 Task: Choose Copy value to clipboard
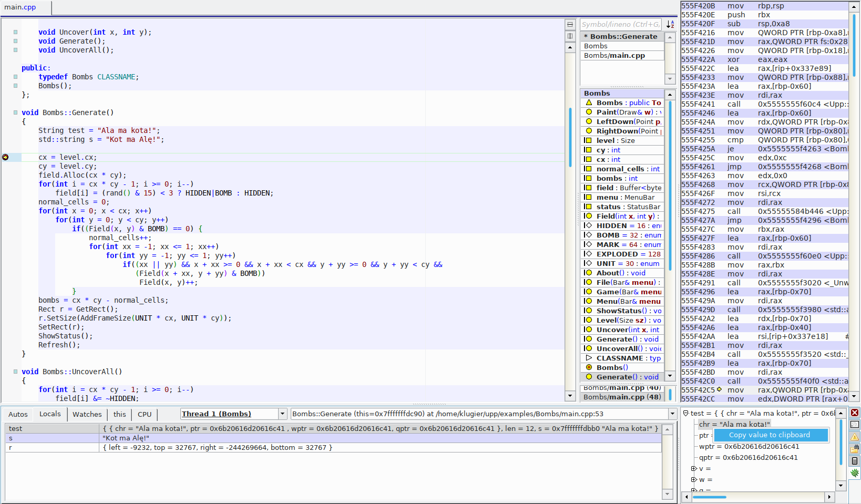(x=769, y=435)
